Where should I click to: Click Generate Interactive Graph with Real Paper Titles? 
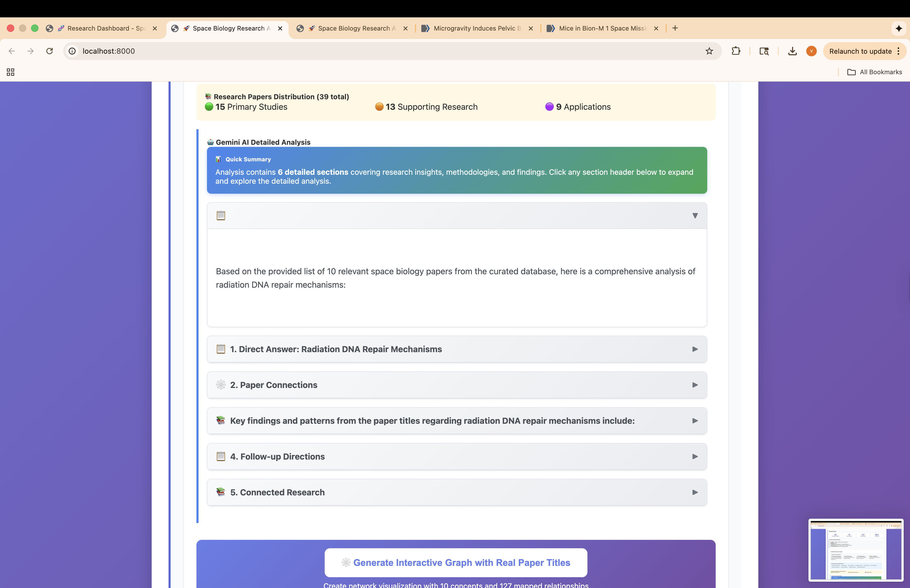[456, 563]
